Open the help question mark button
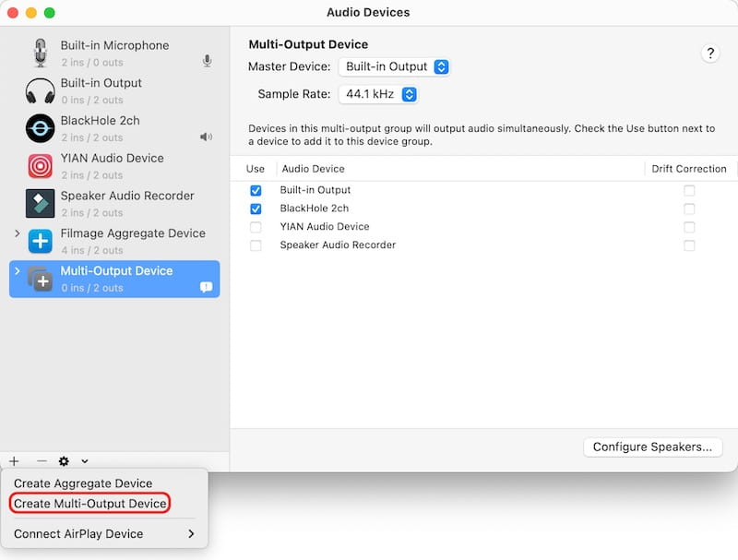The height and width of the screenshot is (560, 738). coord(709,54)
